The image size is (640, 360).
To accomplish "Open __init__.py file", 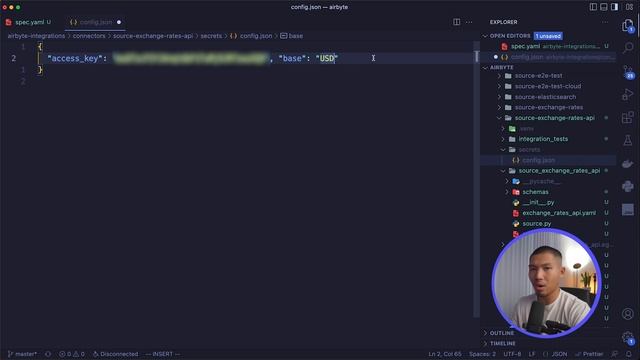I will (538, 202).
